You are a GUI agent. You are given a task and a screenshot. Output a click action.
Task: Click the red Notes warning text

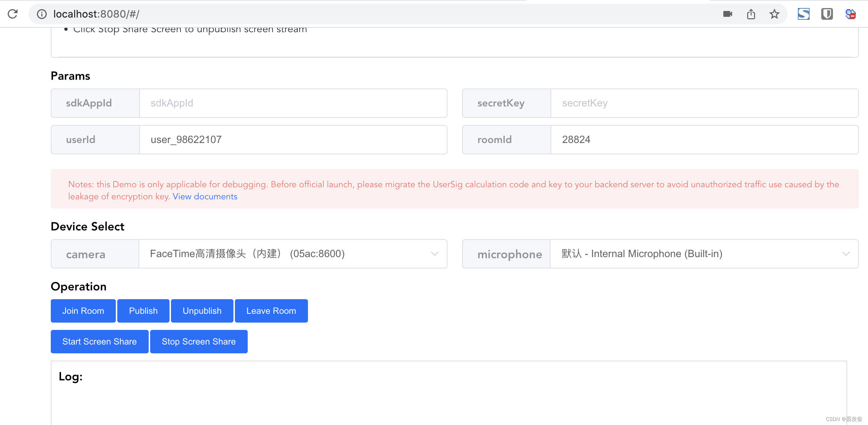click(454, 190)
